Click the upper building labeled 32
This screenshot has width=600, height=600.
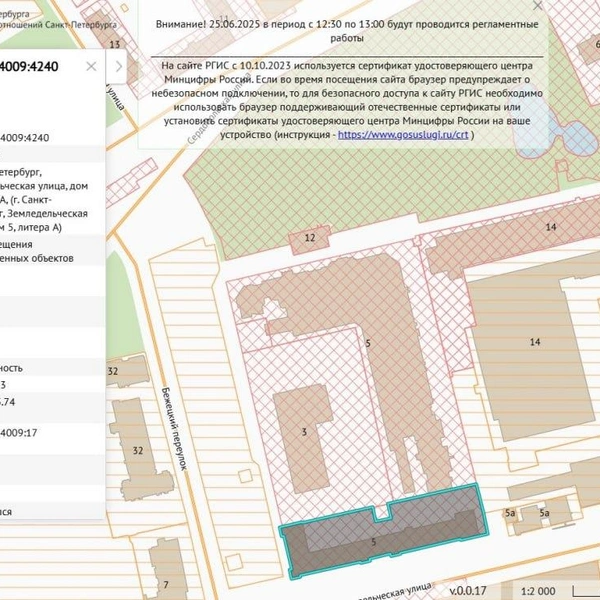click(126, 371)
